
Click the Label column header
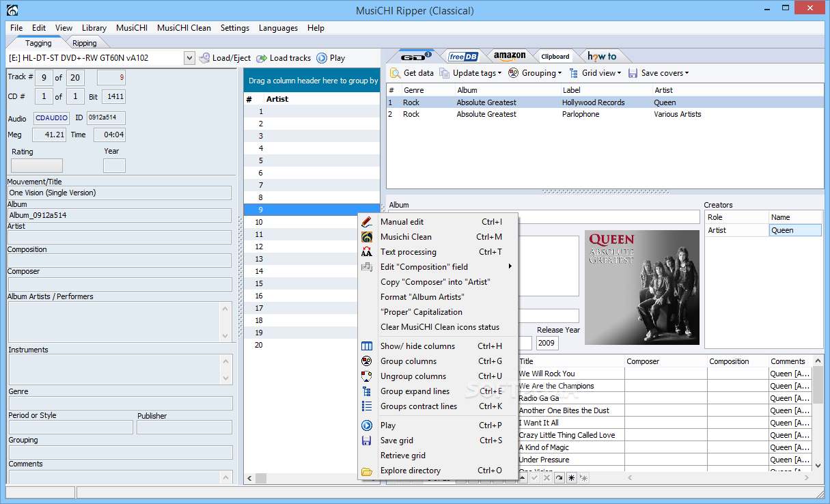605,90
